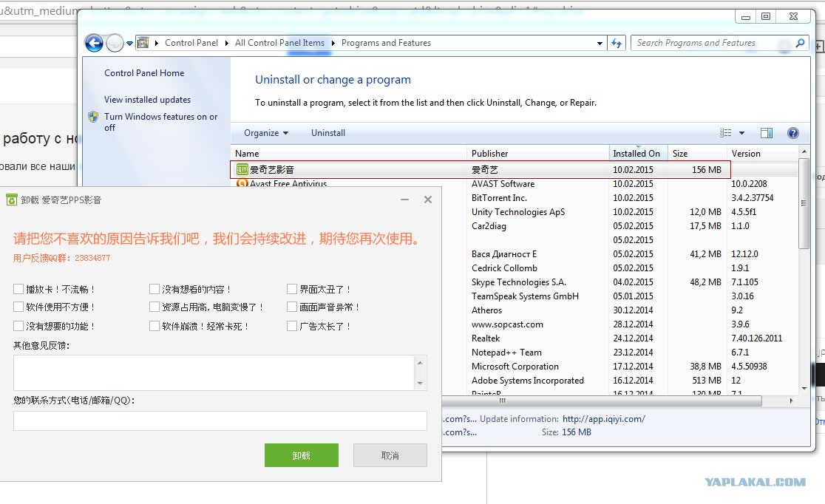Sort programs by Publisher column

coord(537,154)
